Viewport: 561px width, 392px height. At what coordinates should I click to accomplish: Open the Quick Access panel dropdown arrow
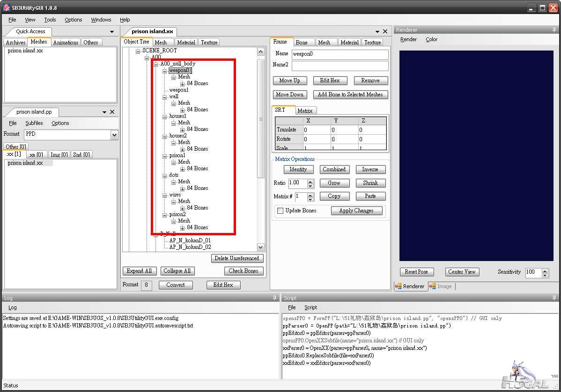pyautogui.click(x=112, y=32)
